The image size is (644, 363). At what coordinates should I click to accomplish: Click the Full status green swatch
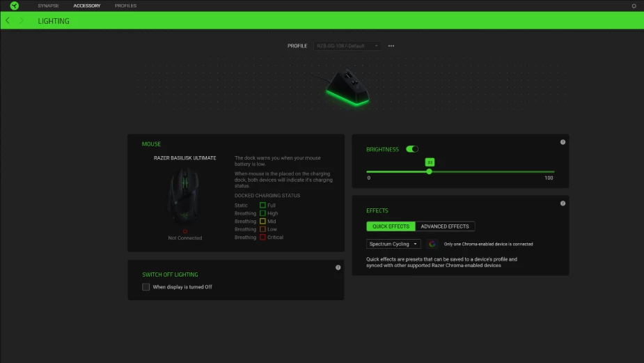(262, 205)
